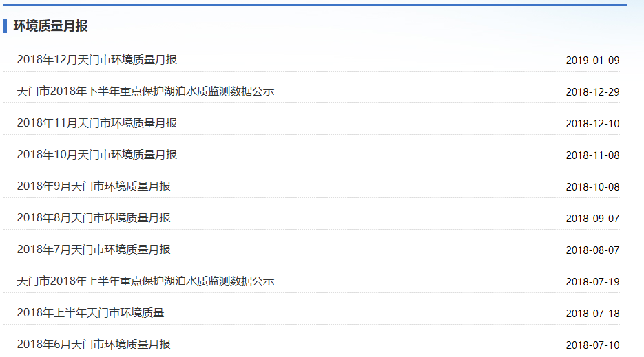Click the 2019-01-09 publish date
644x357 pixels.
coord(592,61)
